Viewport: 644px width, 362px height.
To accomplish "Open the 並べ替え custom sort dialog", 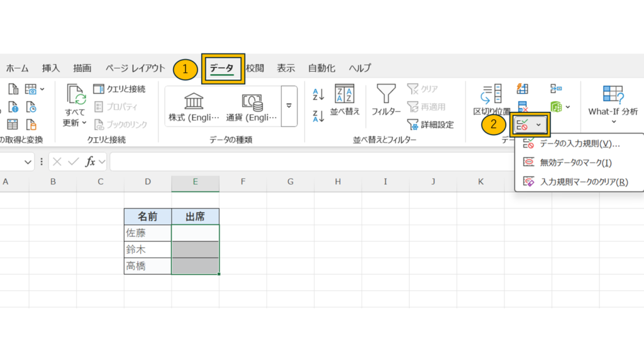I will point(345,101).
